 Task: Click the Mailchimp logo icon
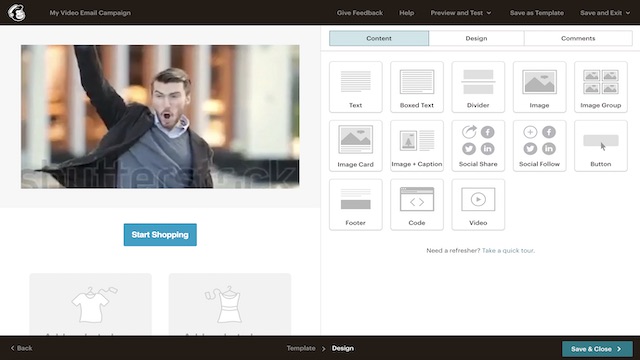(17, 13)
